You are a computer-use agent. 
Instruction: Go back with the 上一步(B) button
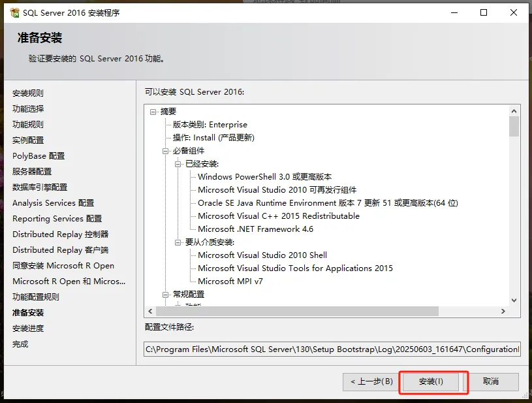[x=371, y=381]
